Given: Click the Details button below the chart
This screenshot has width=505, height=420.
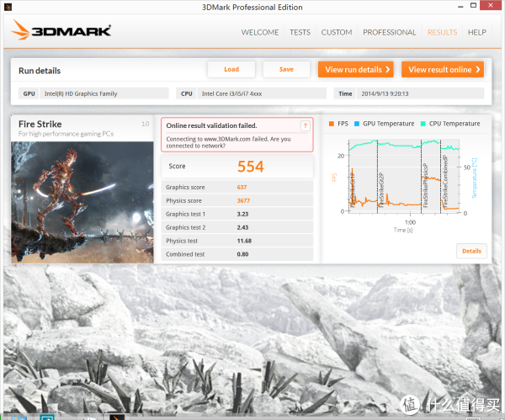Looking at the screenshot, I should pyautogui.click(x=471, y=251).
